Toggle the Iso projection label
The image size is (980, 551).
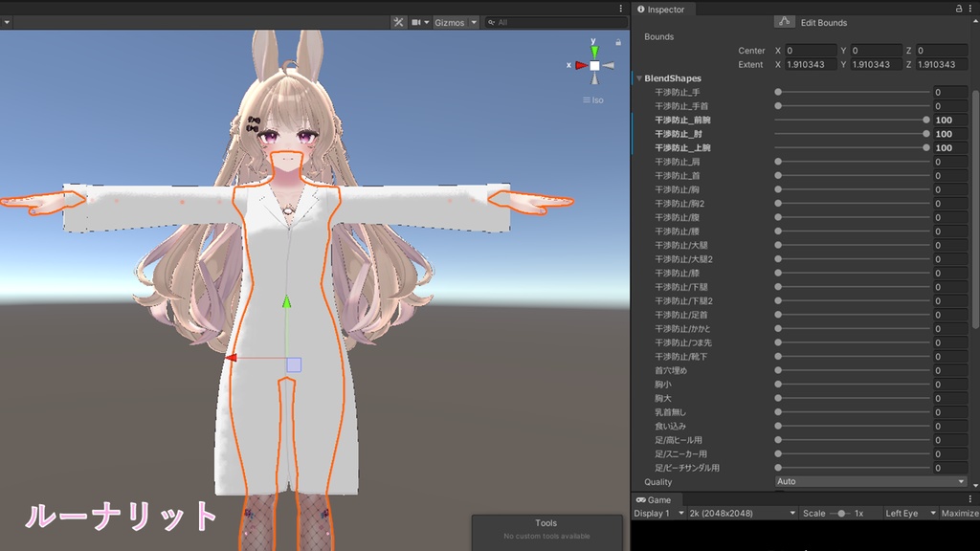593,99
